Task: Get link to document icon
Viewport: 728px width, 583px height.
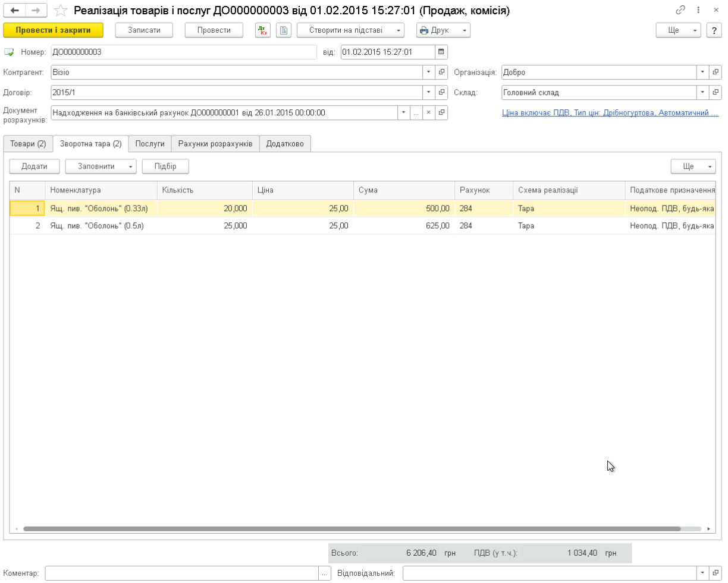Action: (680, 11)
